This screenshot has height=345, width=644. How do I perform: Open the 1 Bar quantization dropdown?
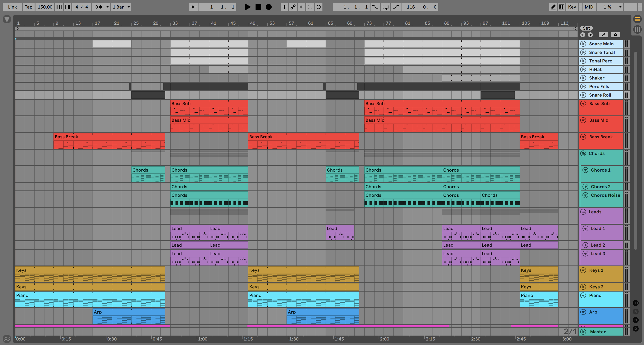point(121,7)
